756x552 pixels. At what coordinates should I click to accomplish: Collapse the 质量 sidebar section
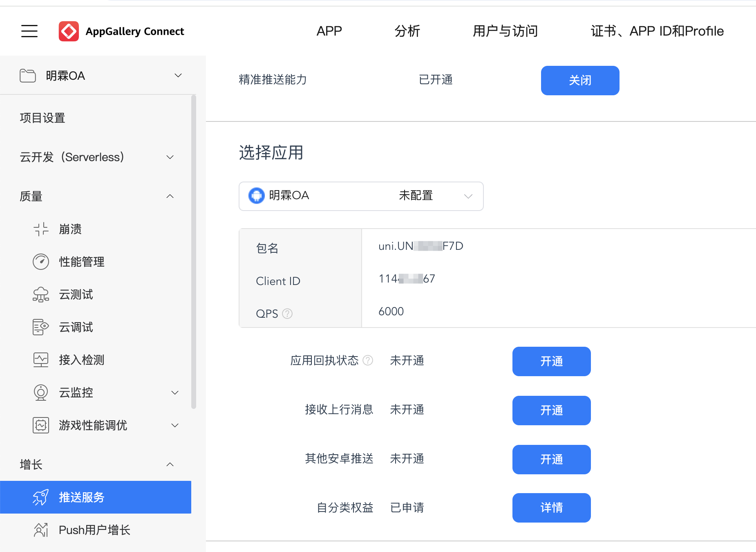point(170,196)
